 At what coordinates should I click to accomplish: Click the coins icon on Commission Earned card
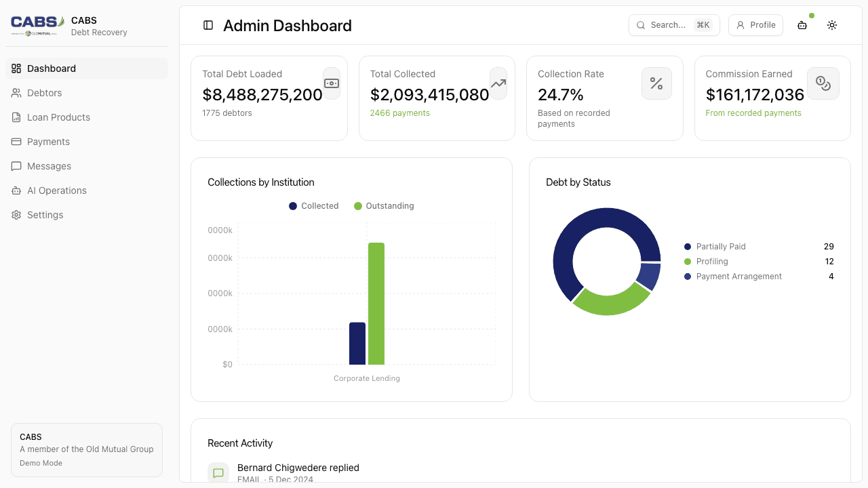click(823, 83)
